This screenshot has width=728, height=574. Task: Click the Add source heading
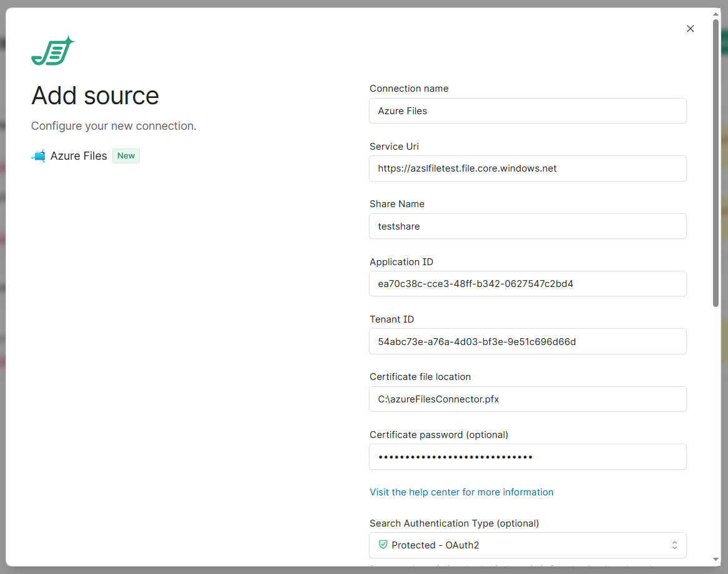pyautogui.click(x=95, y=95)
